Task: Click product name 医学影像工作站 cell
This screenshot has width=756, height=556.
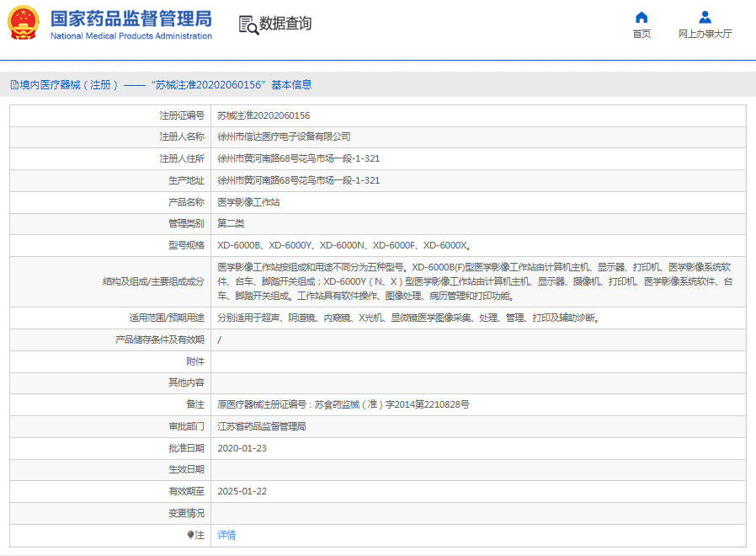Action: (x=248, y=202)
